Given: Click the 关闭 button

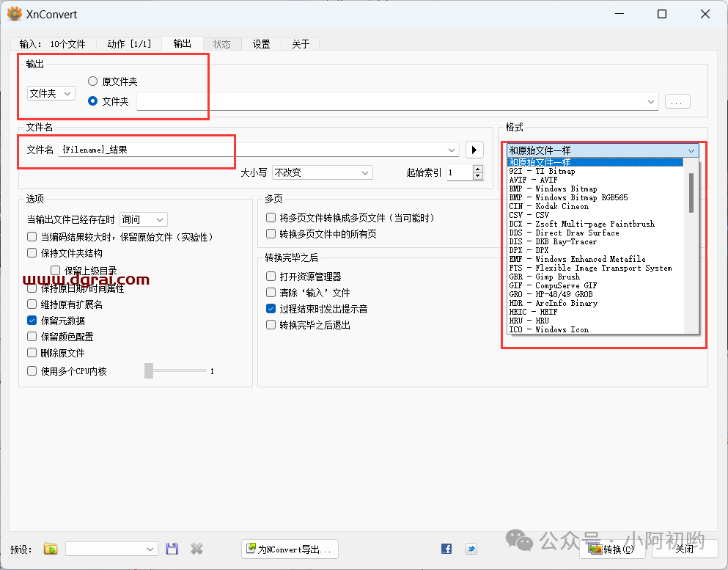Looking at the screenshot, I should pyautogui.click(x=685, y=549).
